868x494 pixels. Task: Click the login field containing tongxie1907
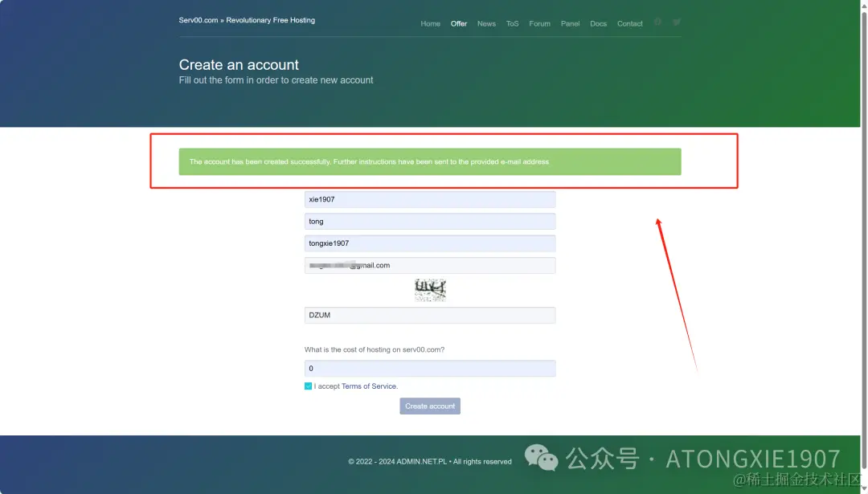(429, 243)
